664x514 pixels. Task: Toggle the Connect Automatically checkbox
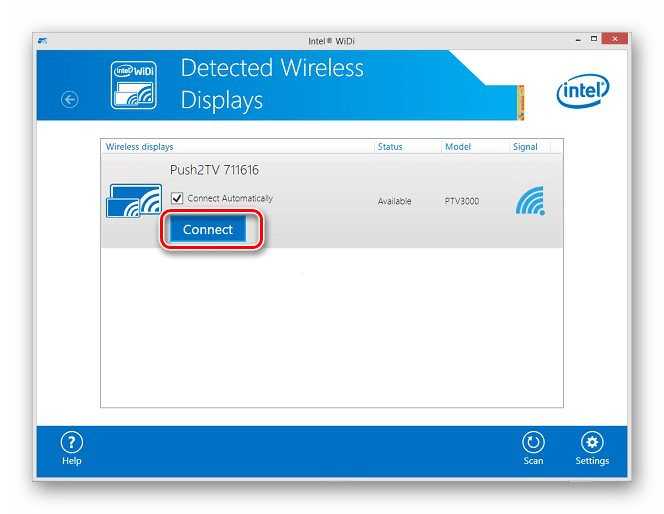177,198
